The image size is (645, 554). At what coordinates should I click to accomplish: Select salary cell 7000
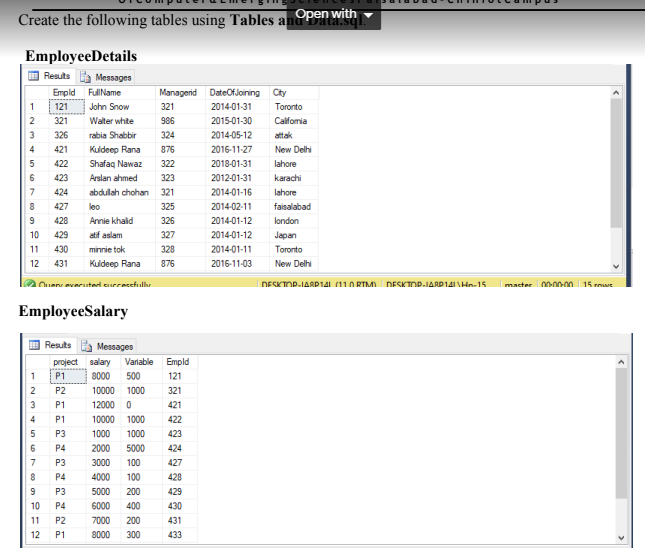(104, 520)
